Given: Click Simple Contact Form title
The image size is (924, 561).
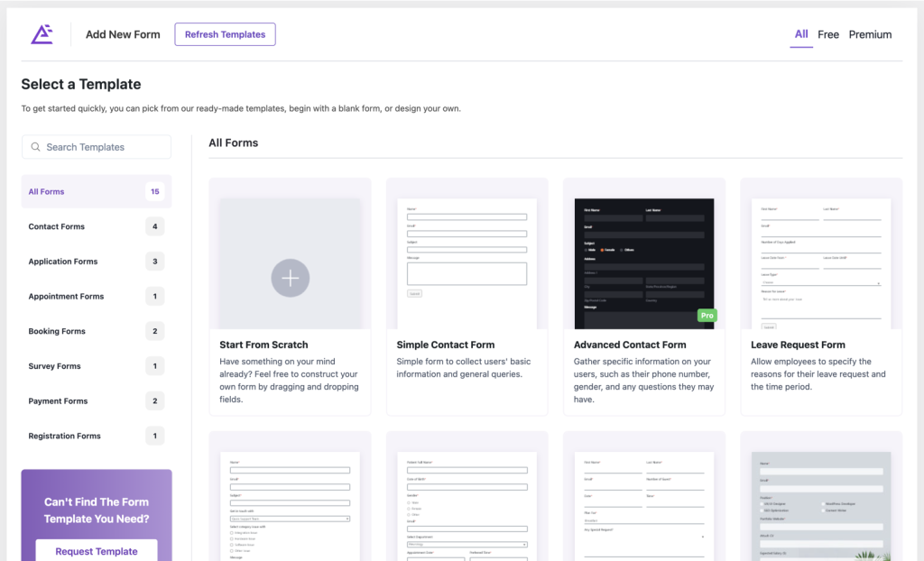Looking at the screenshot, I should (446, 345).
